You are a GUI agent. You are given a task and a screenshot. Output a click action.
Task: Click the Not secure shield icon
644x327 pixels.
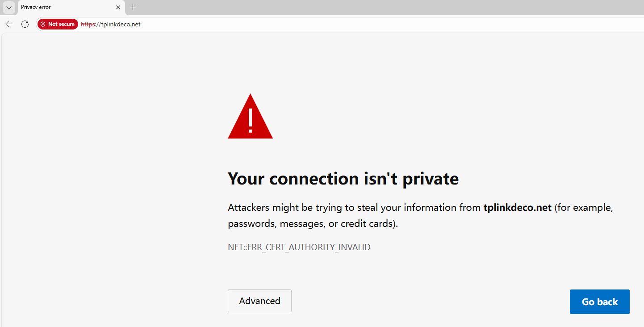coord(43,24)
